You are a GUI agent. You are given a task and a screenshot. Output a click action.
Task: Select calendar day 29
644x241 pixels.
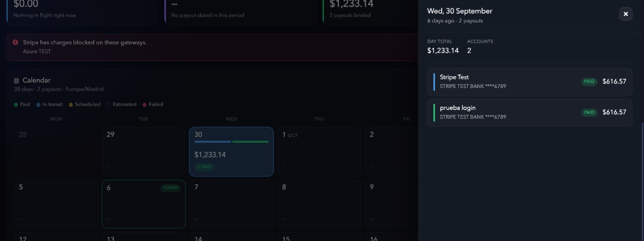(144, 151)
